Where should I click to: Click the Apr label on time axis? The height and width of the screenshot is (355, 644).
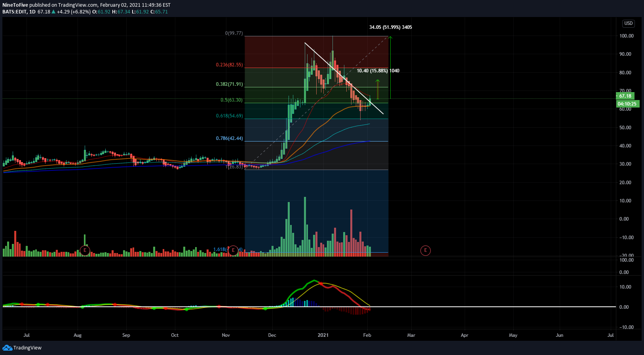coord(464,335)
